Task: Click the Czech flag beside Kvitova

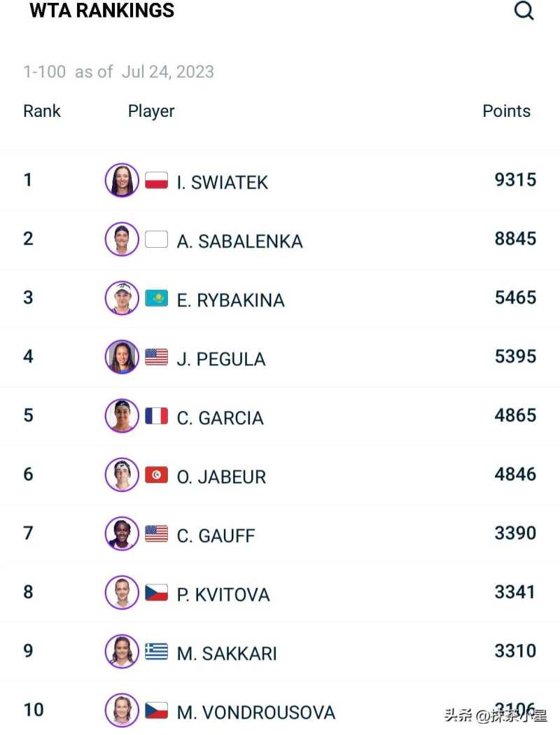Action: (x=156, y=593)
